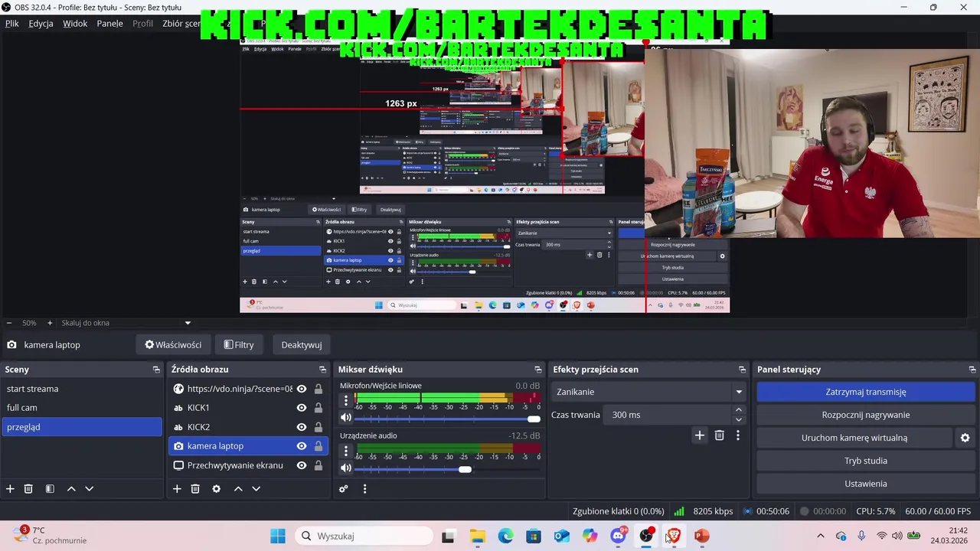Image resolution: width=980 pixels, height=551 pixels.
Task: Select the full cam scene
Action: click(82, 408)
